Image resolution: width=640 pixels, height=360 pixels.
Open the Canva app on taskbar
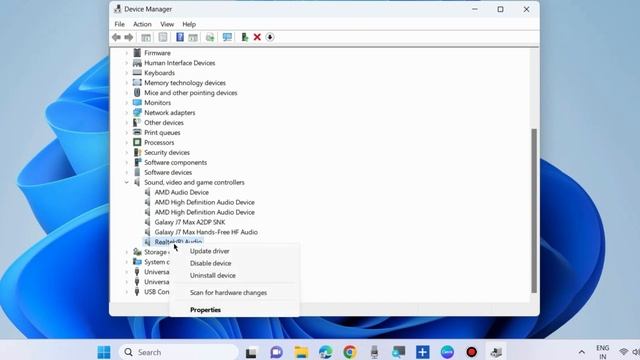tap(447, 352)
